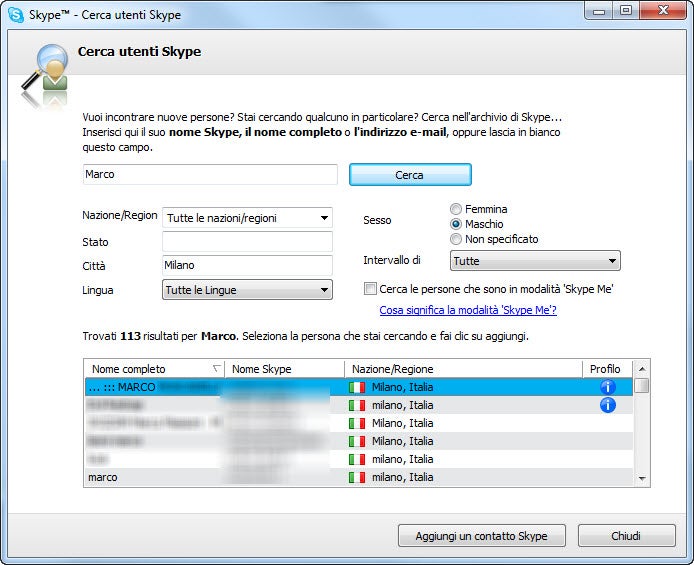Click the search-user magnifier icon
This screenshot has width=694, height=565.
coord(45,74)
